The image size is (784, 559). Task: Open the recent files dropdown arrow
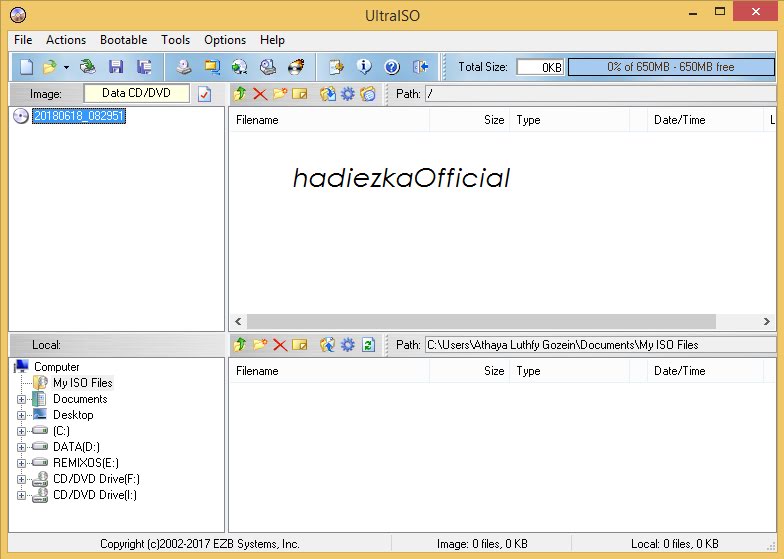[x=66, y=67]
